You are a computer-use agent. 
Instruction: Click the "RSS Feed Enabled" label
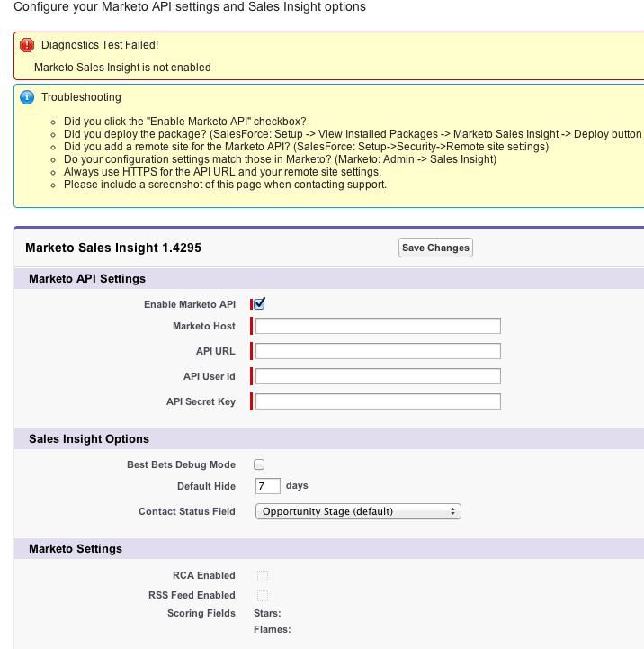(192, 595)
